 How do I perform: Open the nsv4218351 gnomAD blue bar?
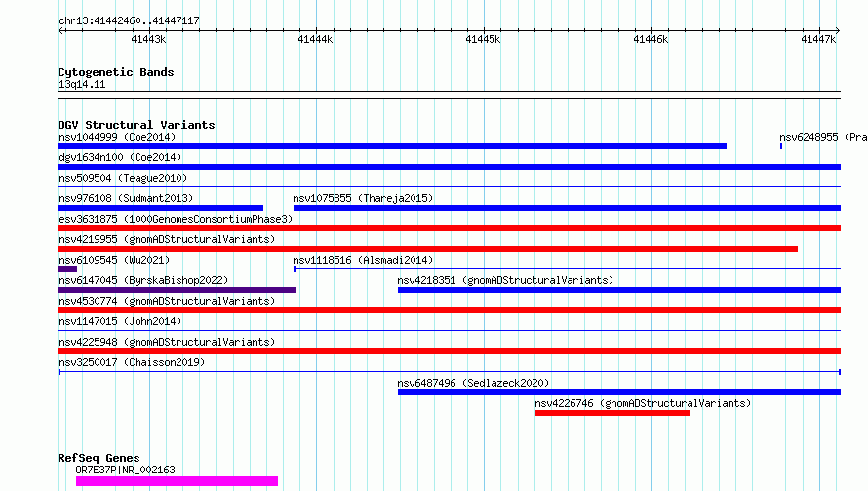point(619,290)
